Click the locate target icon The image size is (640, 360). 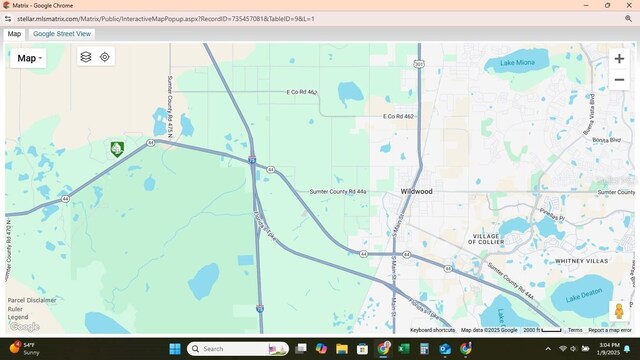(x=105, y=57)
